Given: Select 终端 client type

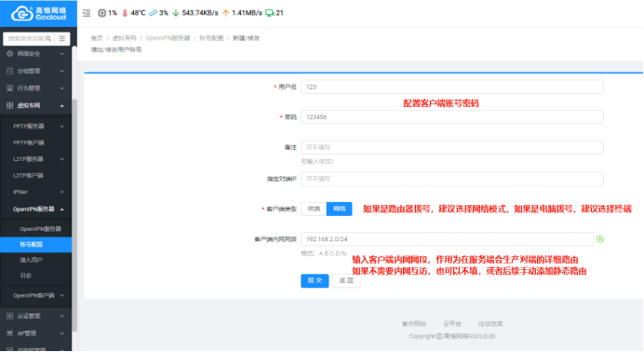Looking at the screenshot, I should click(314, 209).
